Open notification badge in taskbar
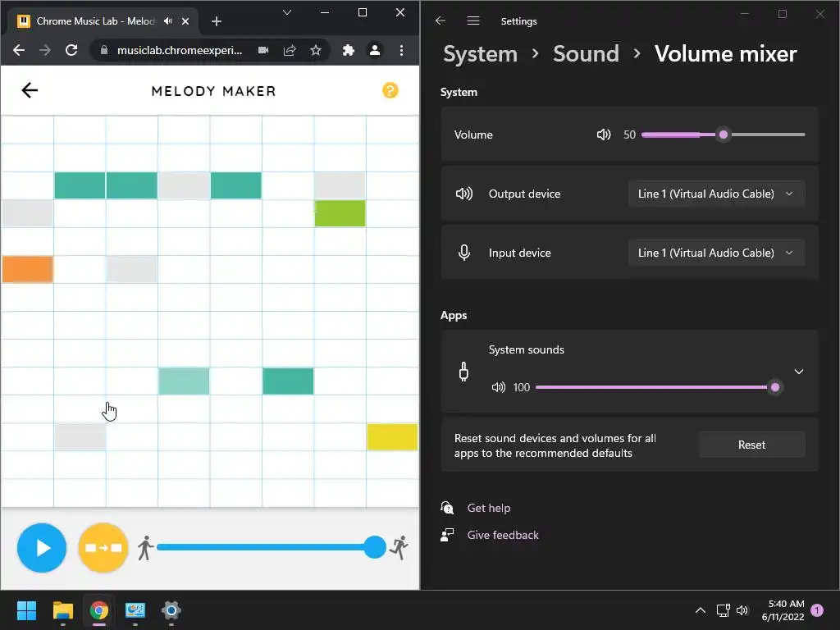Image resolution: width=840 pixels, height=630 pixels. 817,610
